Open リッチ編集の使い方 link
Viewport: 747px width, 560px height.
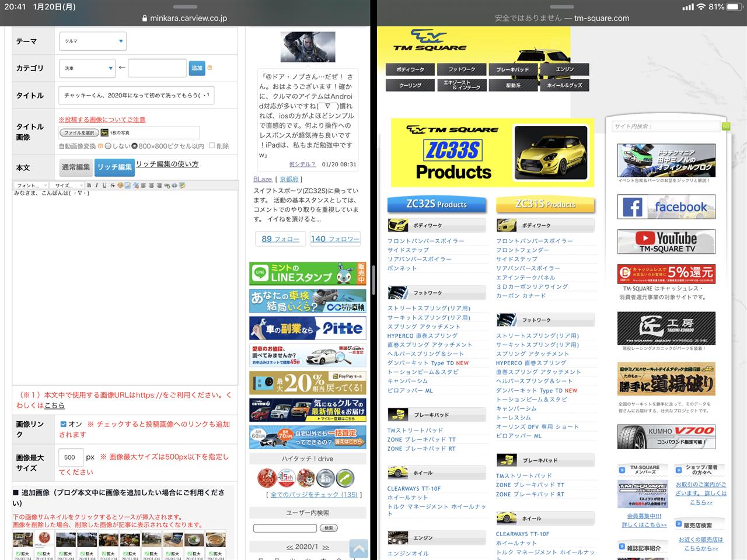coord(167,164)
